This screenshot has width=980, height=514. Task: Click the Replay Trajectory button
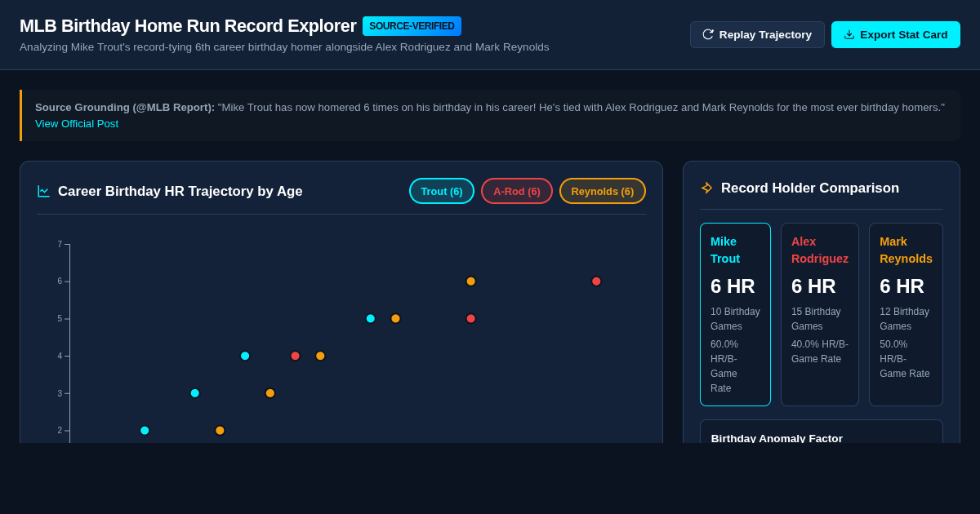point(757,34)
